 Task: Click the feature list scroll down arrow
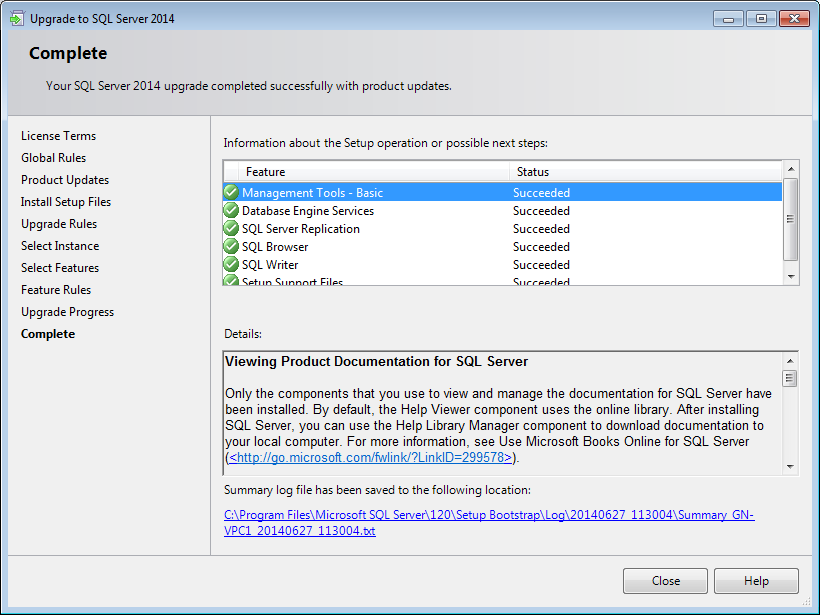[791, 277]
